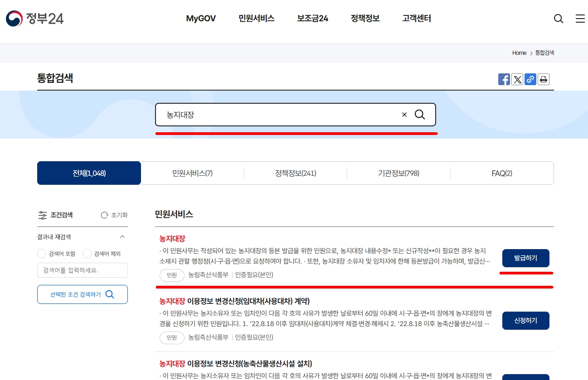Screen dimensions: 588x380
Task: Switch to the 정책정보(241) tab
Action: [296, 173]
